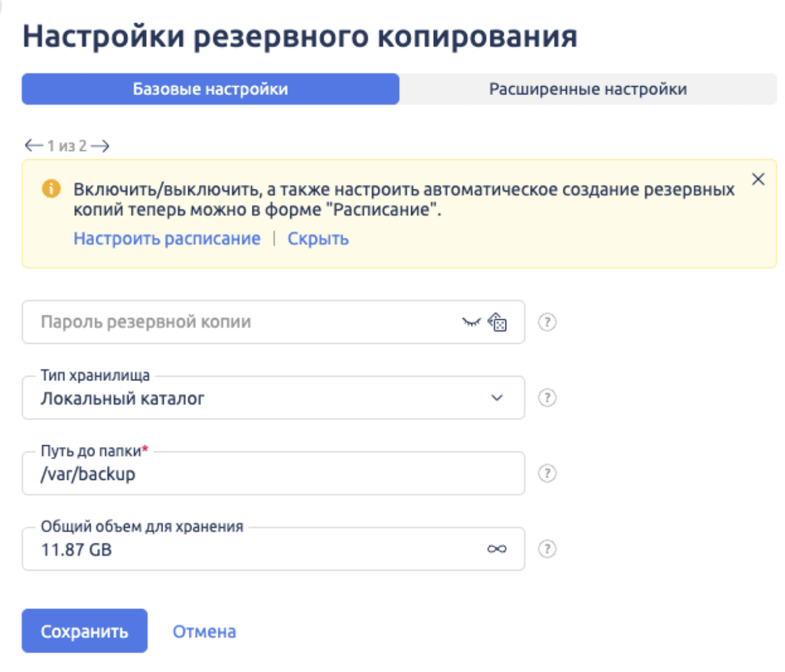Open help about total storage volume
The image size is (785, 672).
tap(546, 549)
